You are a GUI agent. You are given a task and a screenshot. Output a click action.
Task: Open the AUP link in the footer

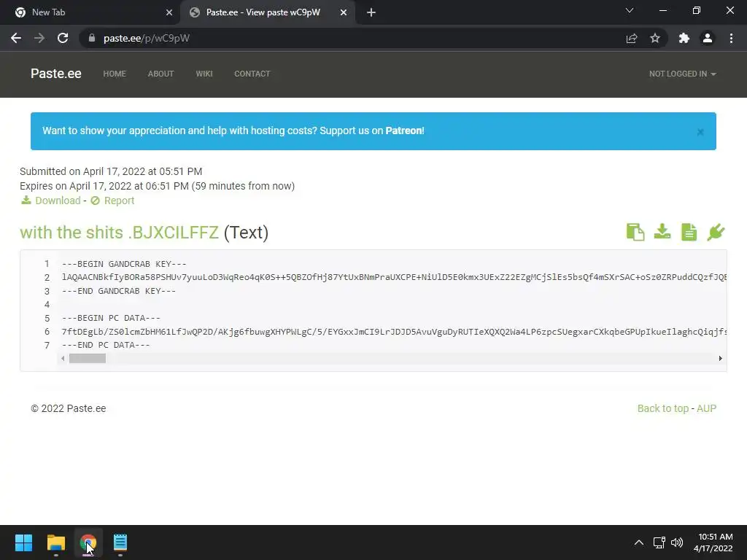tap(706, 408)
